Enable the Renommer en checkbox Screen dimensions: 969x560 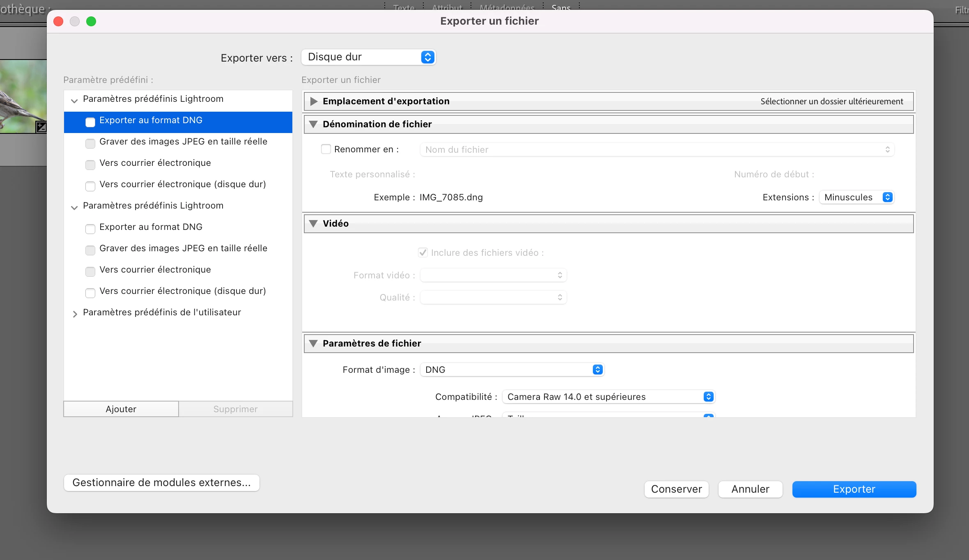pyautogui.click(x=326, y=149)
